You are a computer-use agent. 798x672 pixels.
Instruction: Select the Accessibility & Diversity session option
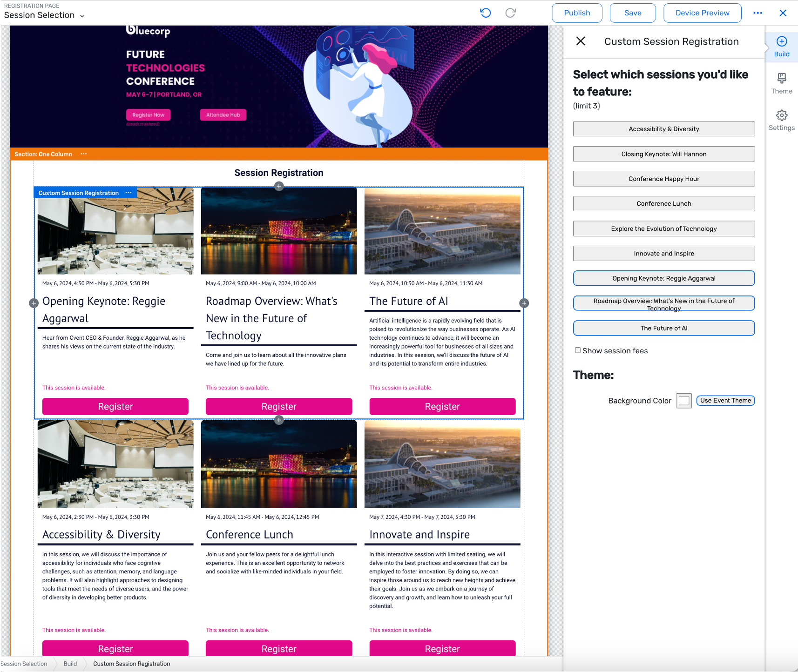coord(664,129)
